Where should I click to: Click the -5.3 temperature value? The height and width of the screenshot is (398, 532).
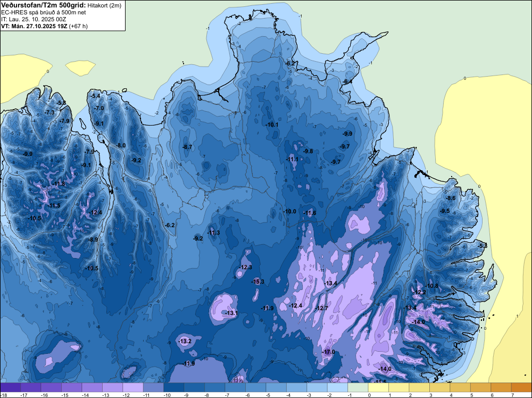coord(483,246)
